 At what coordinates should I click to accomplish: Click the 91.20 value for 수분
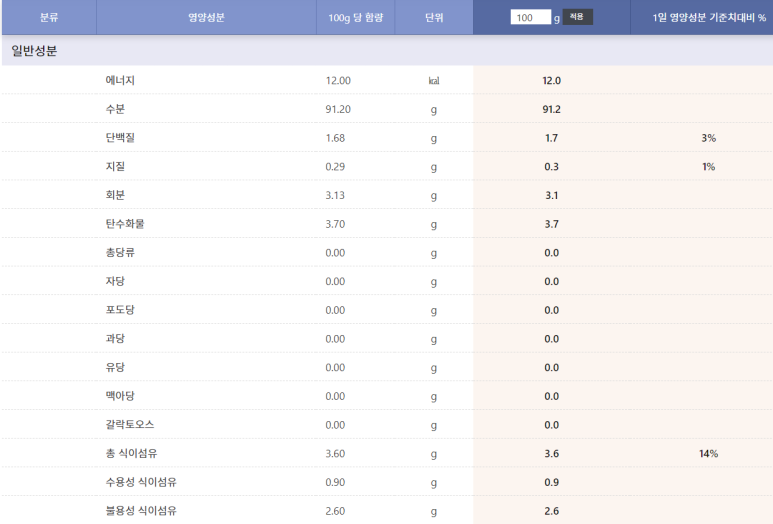click(x=338, y=109)
